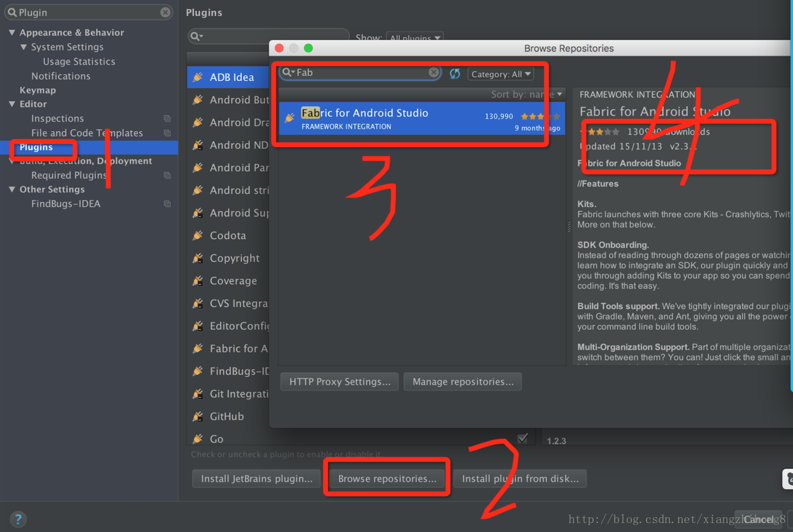Collapse the System Settings node

click(x=24, y=47)
